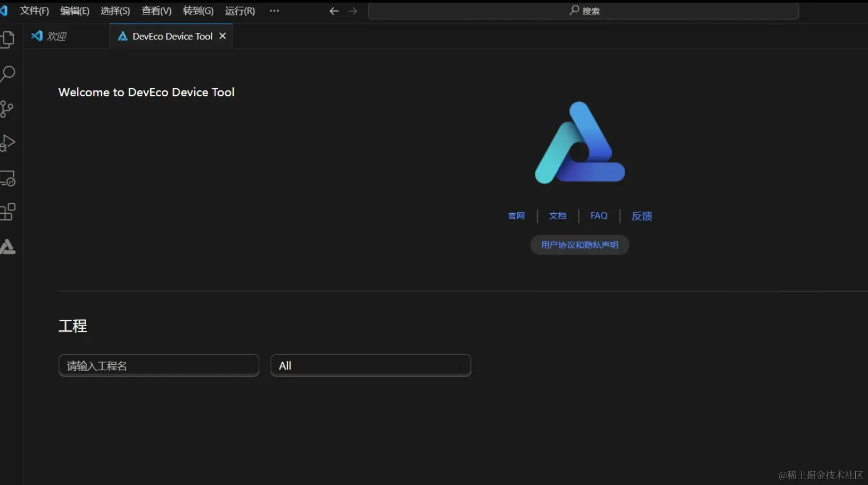
Task: Go back with the left arrow
Action: 334,11
